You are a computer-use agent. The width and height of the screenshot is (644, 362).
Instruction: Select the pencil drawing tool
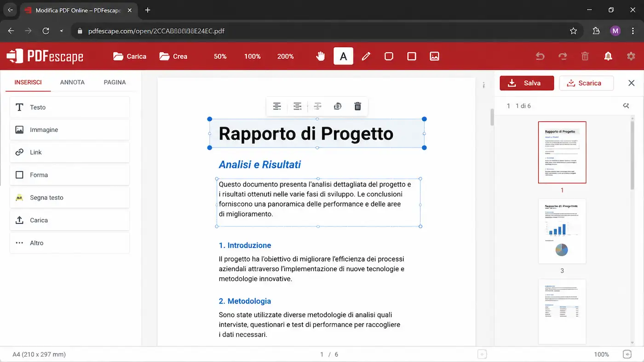366,56
